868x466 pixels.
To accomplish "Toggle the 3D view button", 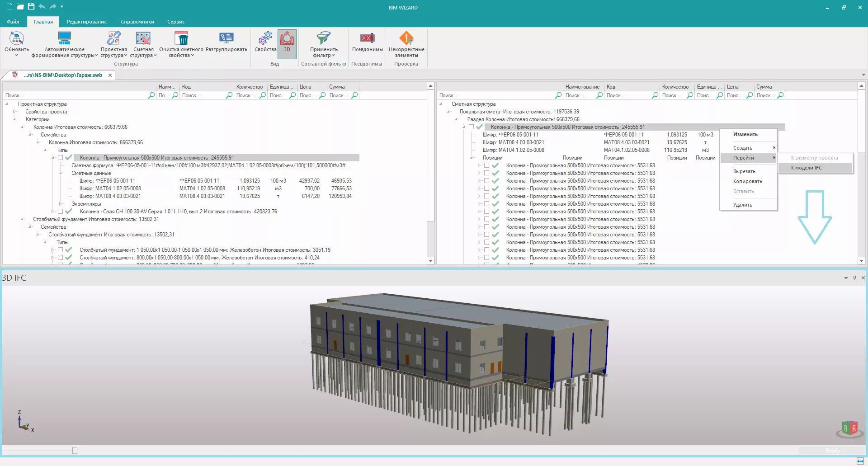I will (287, 44).
